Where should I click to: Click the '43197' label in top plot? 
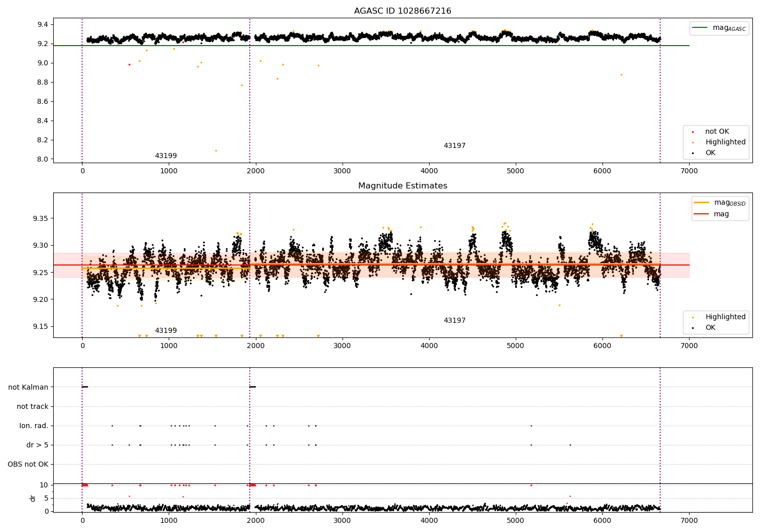pyautogui.click(x=454, y=146)
